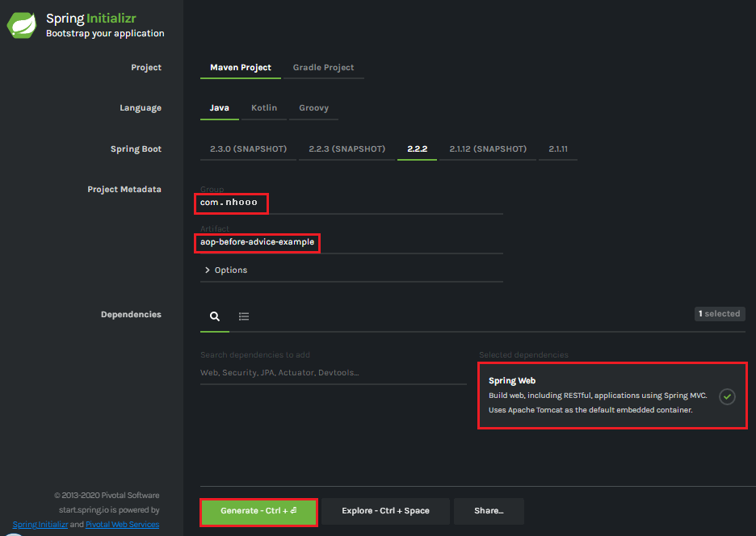This screenshot has height=536, width=756.
Task: Switch to the dependency list view icon
Action: (243, 316)
